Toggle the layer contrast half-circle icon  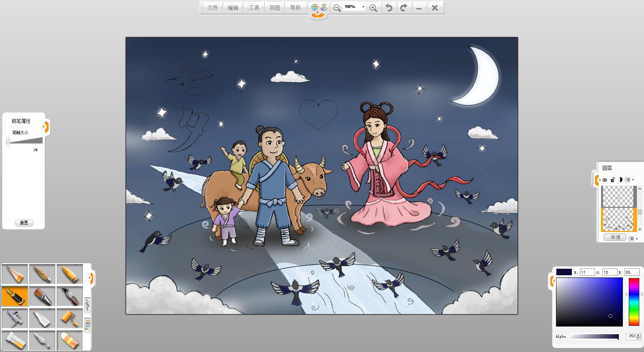point(620,180)
